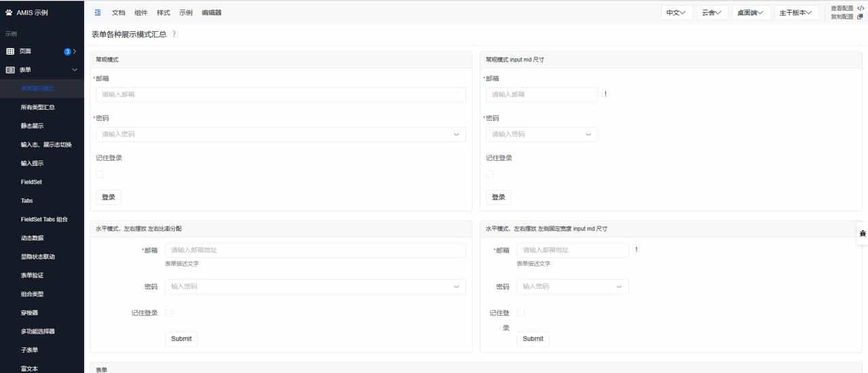Click the blue 3 badge on 页面
This screenshot has height=373, width=868.
[68, 52]
